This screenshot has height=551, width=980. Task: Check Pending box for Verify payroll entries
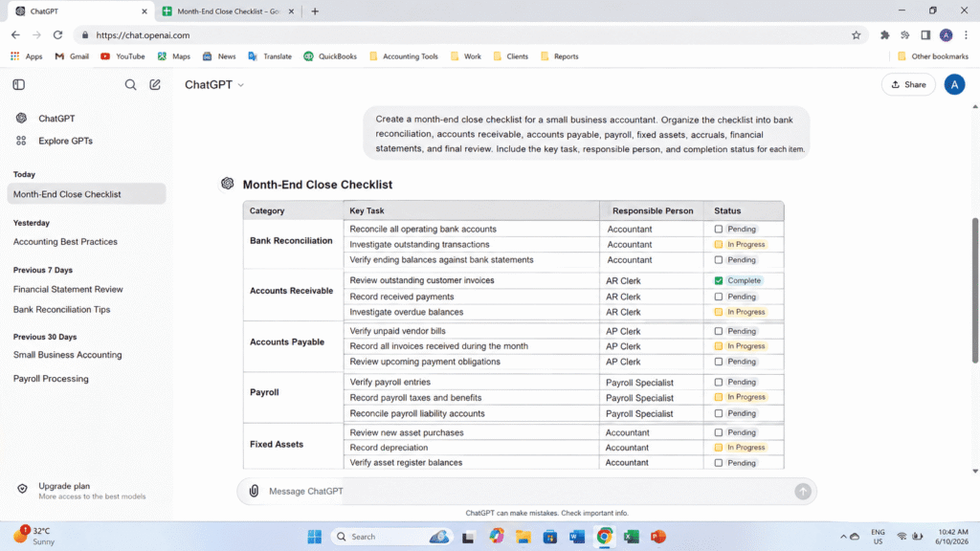click(x=718, y=382)
